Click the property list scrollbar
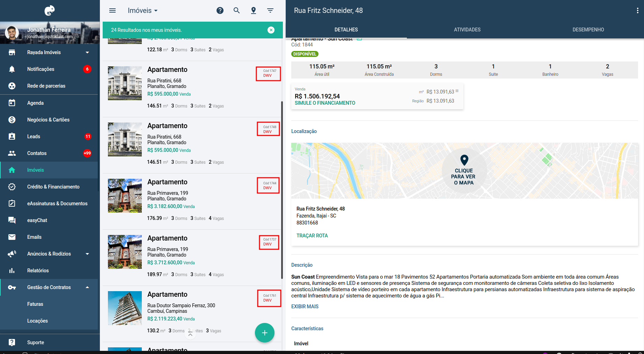 point(281,190)
